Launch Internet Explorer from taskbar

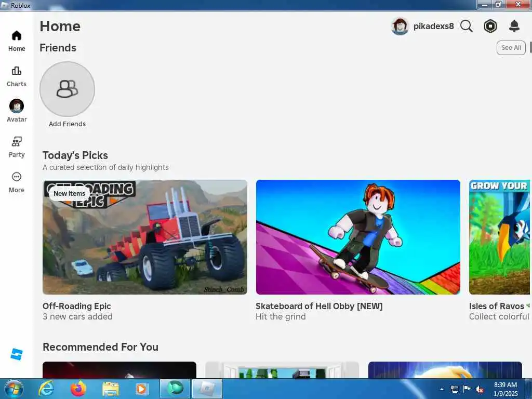(x=46, y=389)
